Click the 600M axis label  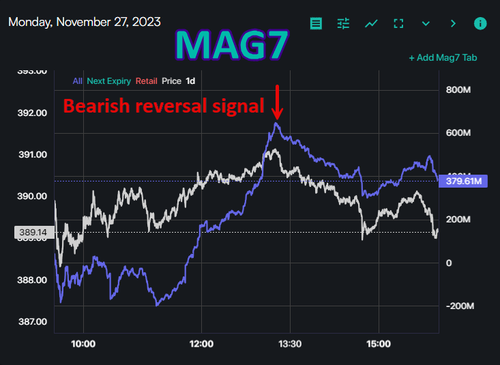tap(458, 133)
